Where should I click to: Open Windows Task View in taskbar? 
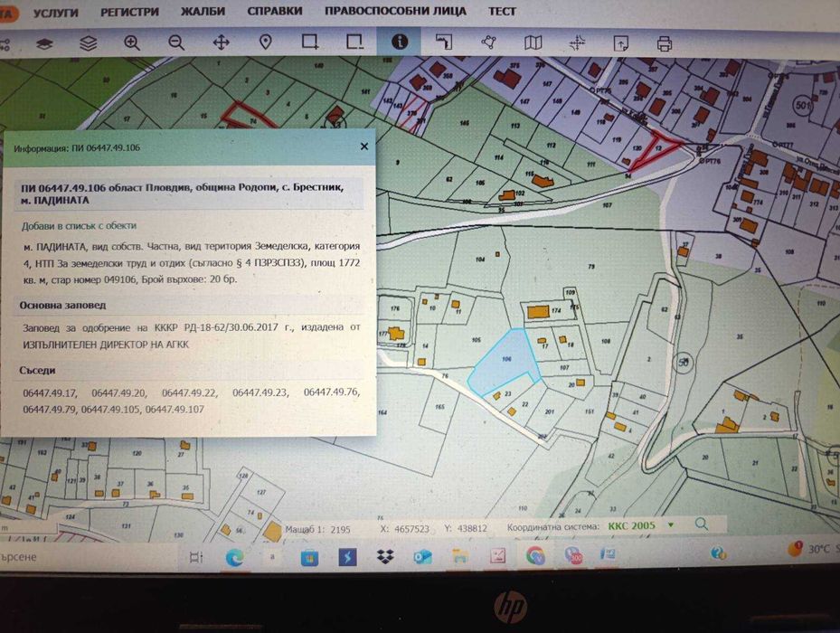[196, 557]
